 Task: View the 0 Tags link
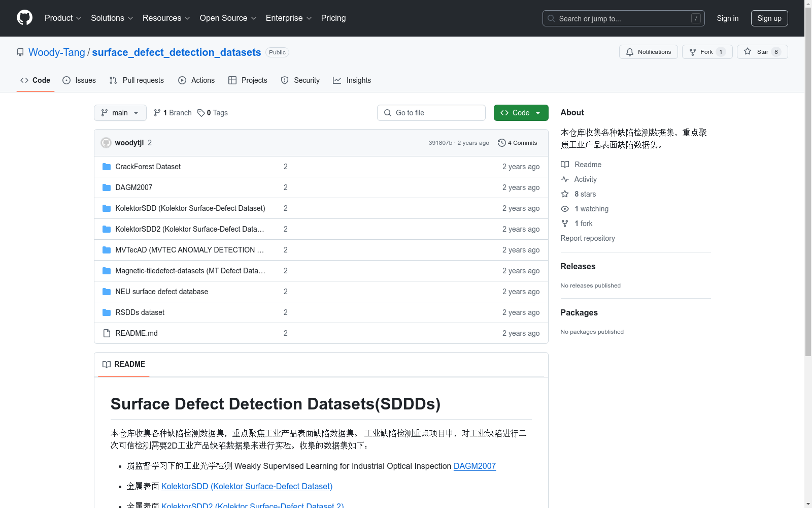tap(213, 113)
